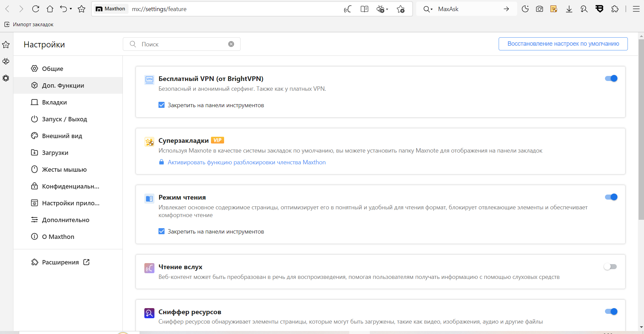Open the BrightVPN shield icon

(600, 9)
